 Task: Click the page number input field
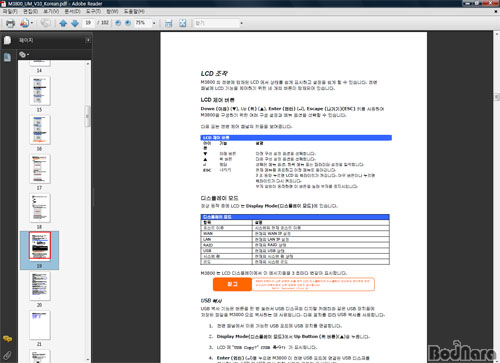point(88,23)
